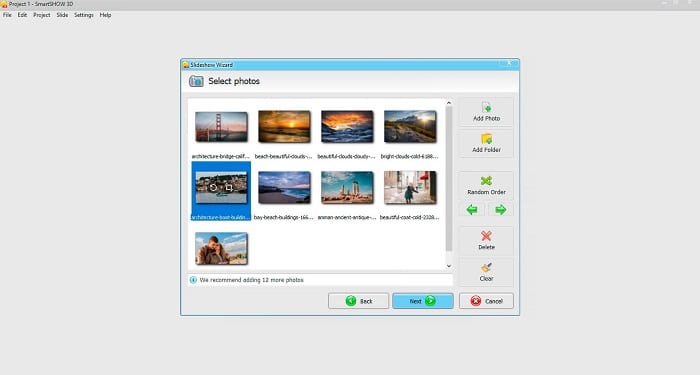Move selected photo left with green arrow
700x375 pixels.
(472, 209)
